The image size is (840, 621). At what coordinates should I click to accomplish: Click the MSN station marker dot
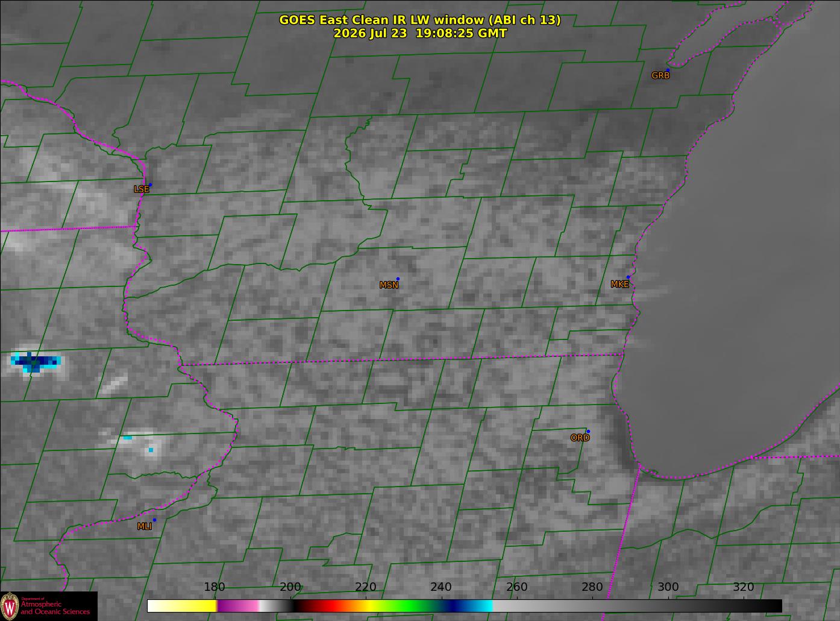[x=398, y=279]
